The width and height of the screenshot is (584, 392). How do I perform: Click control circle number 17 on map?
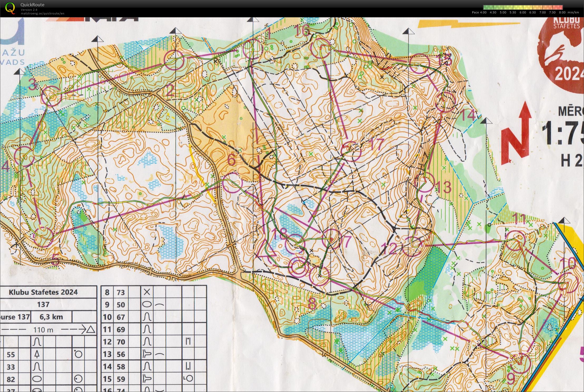351,151
